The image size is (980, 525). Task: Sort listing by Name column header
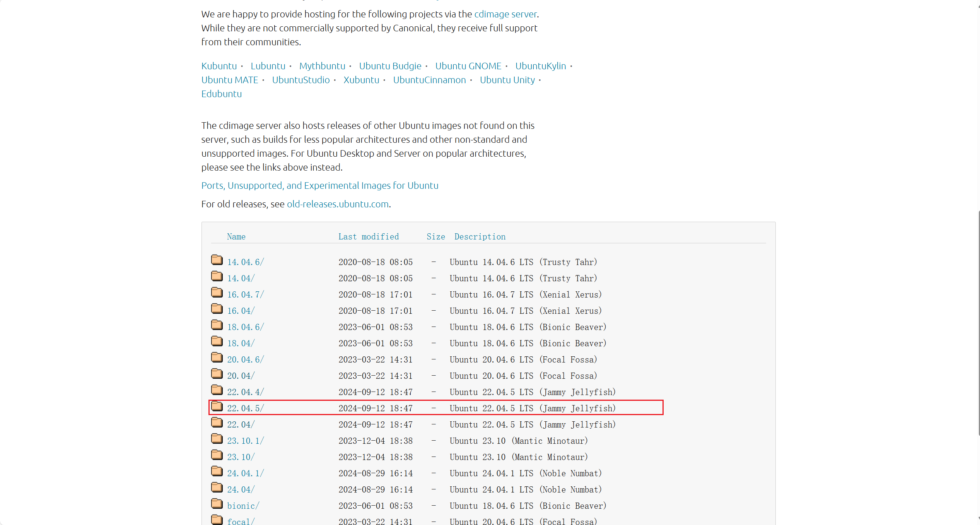[x=236, y=237]
